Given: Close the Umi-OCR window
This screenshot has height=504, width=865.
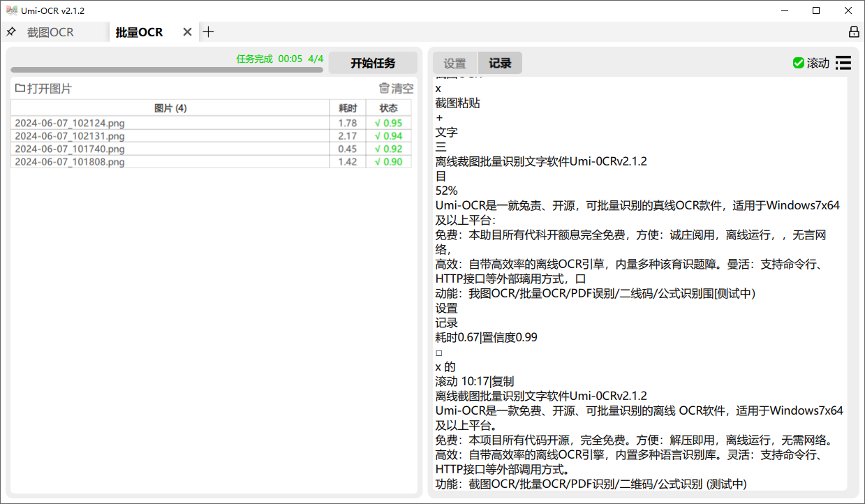Looking at the screenshot, I should [848, 10].
